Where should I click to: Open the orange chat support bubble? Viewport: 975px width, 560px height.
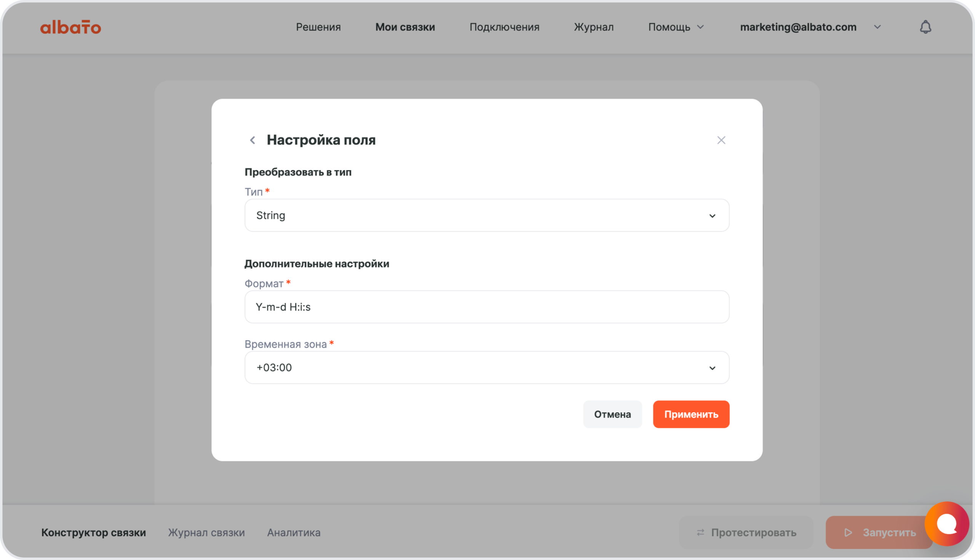point(946,523)
